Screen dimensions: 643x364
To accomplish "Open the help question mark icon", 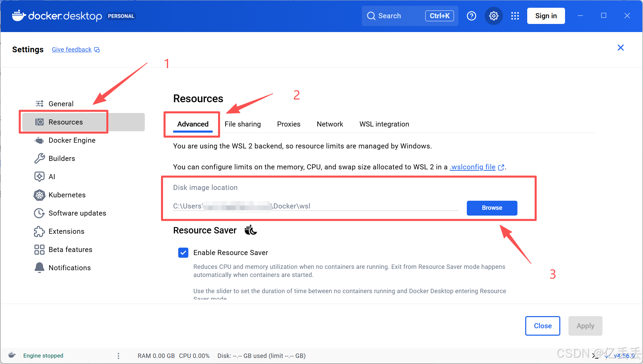I will (471, 16).
